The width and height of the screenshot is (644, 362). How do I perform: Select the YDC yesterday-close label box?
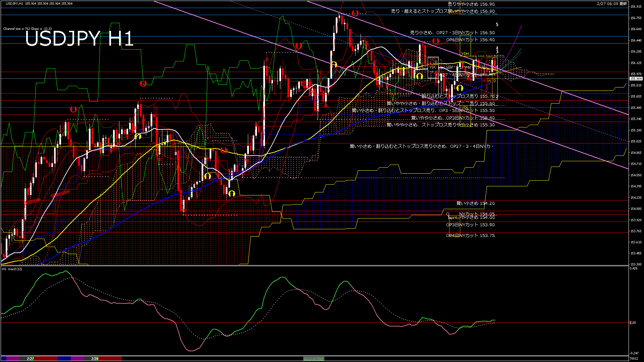[433, 67]
